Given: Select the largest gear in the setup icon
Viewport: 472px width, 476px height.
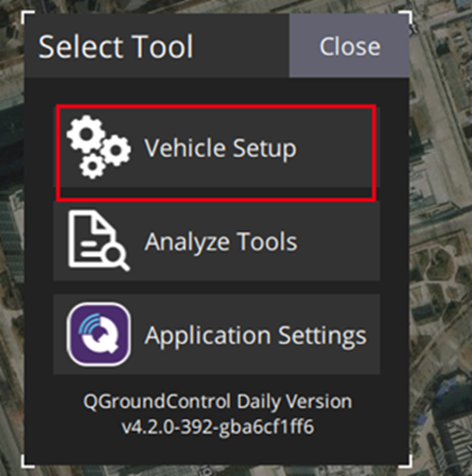Looking at the screenshot, I should point(86,134).
